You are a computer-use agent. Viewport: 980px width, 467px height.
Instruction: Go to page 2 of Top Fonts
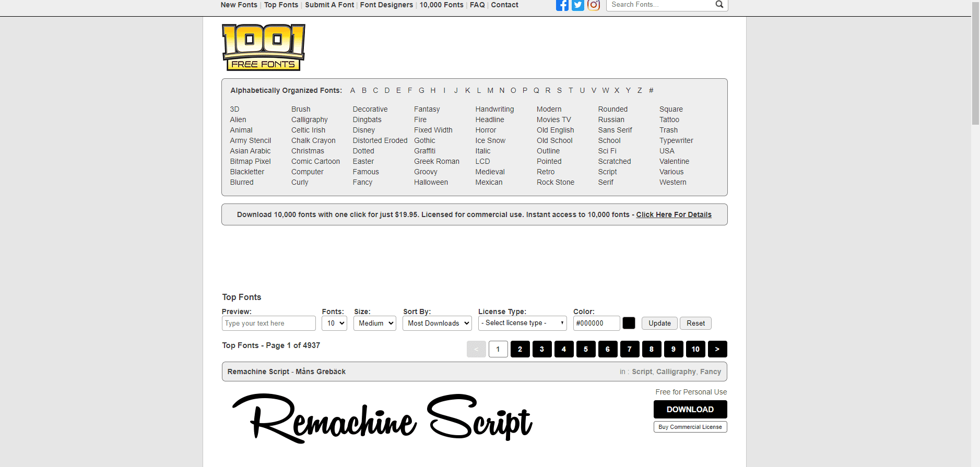[x=520, y=349]
